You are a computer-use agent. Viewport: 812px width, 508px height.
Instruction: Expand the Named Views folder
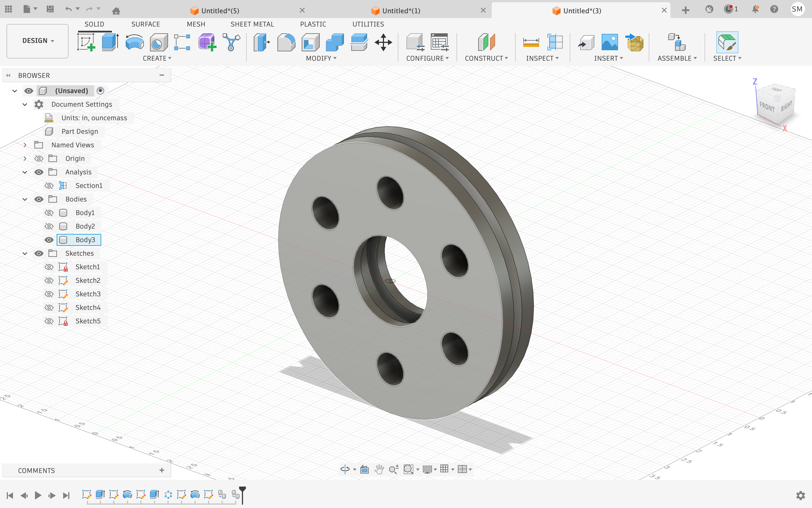coord(25,145)
